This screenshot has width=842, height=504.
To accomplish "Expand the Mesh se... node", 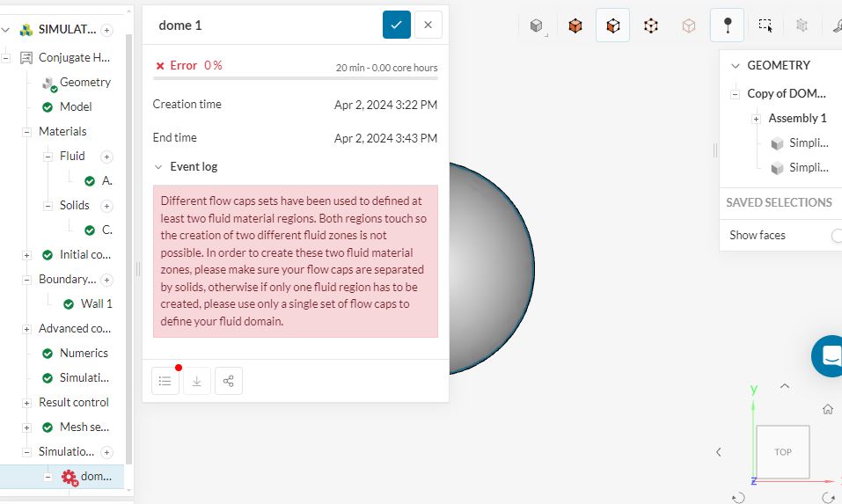I will click(26, 427).
